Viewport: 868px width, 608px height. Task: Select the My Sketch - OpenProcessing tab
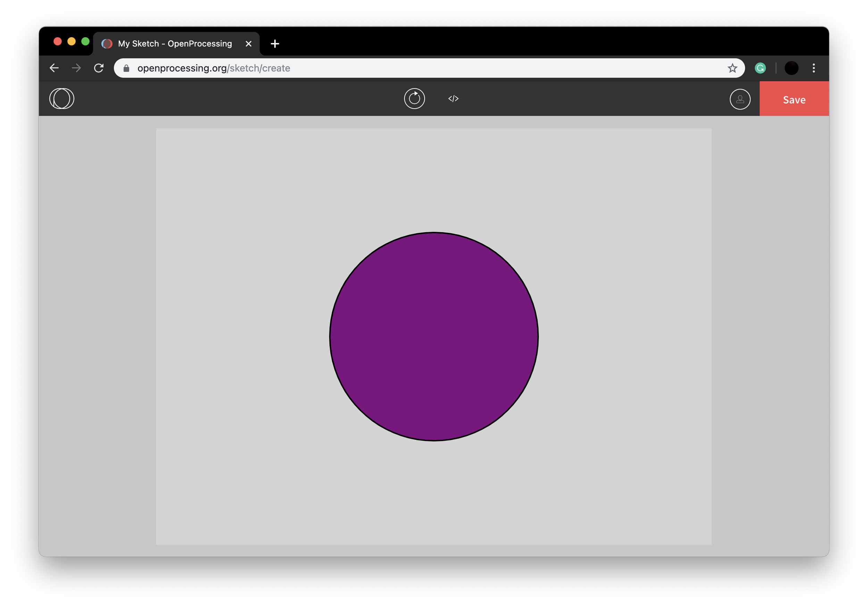coord(175,44)
